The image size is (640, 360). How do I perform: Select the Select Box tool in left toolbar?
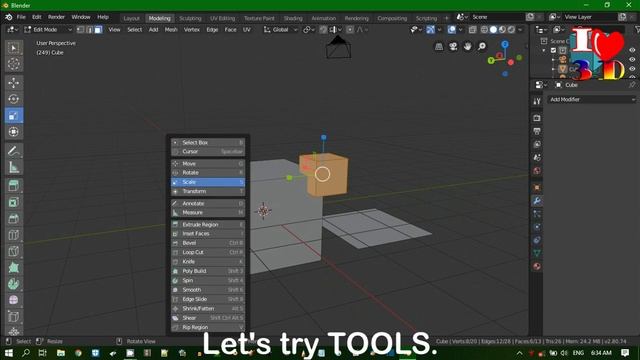coord(13,48)
